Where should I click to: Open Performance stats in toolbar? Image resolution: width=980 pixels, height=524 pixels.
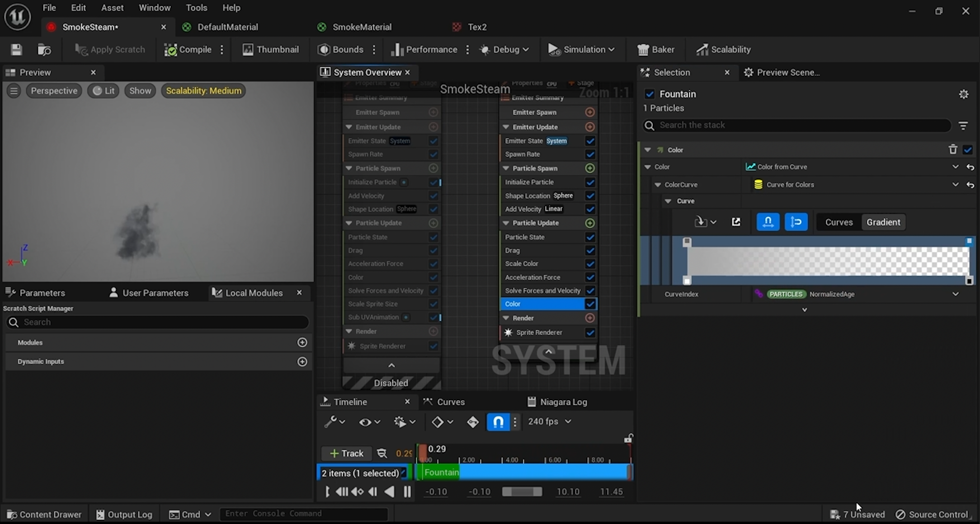(424, 49)
